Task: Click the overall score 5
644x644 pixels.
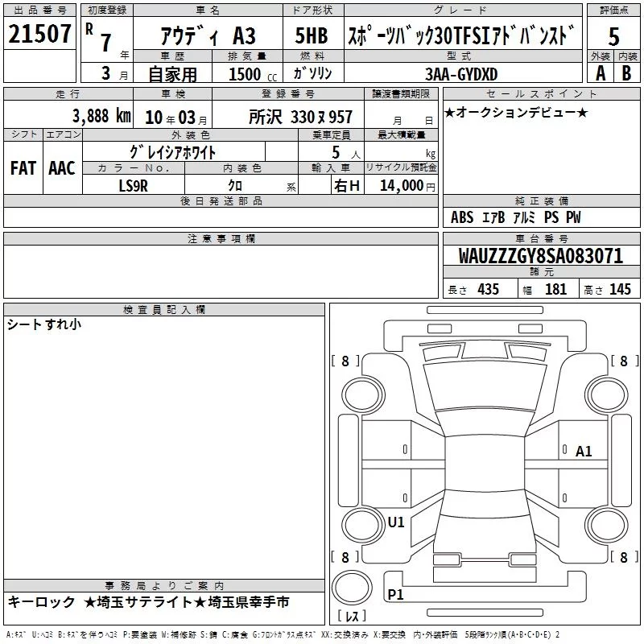Action: point(613,37)
